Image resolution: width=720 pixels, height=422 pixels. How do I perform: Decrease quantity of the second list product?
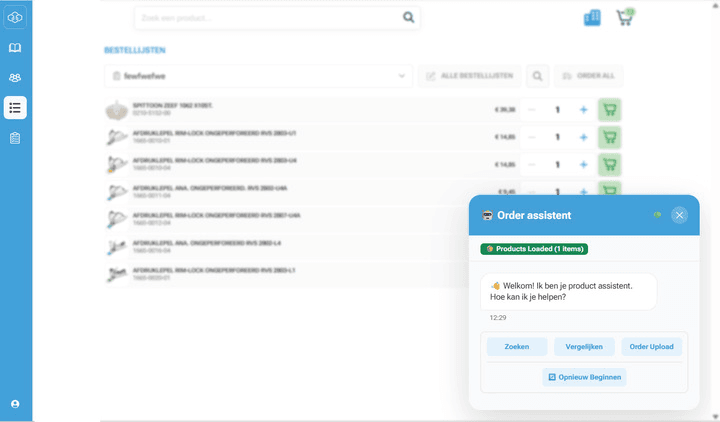pos(532,138)
